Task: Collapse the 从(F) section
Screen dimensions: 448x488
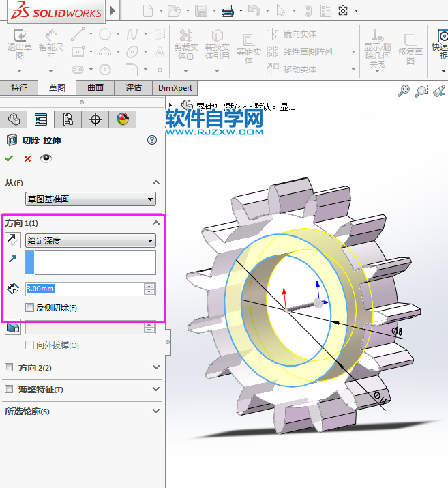Action: 156,182
